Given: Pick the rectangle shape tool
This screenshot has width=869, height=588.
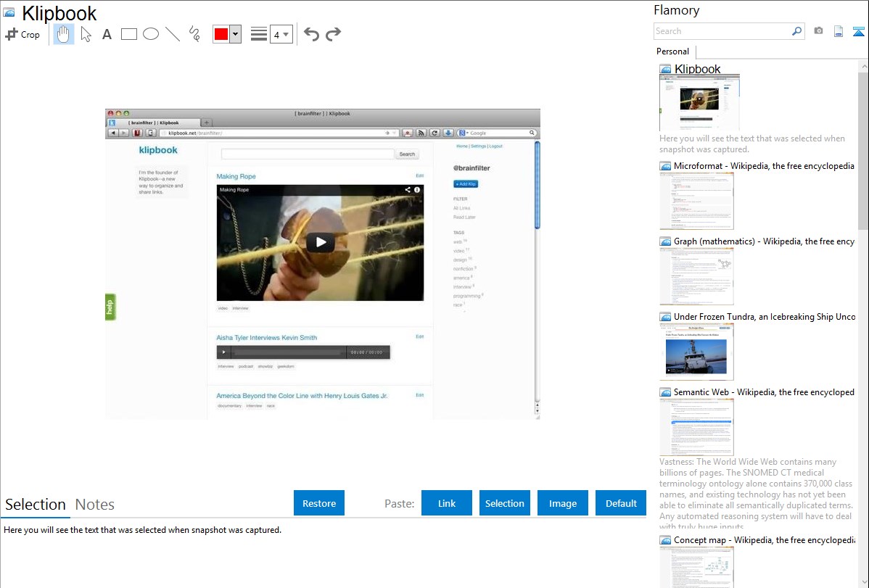Looking at the screenshot, I should tap(129, 34).
